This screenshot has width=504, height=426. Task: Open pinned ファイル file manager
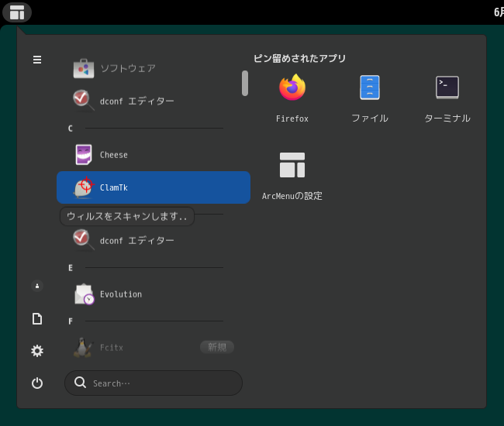pos(370,98)
